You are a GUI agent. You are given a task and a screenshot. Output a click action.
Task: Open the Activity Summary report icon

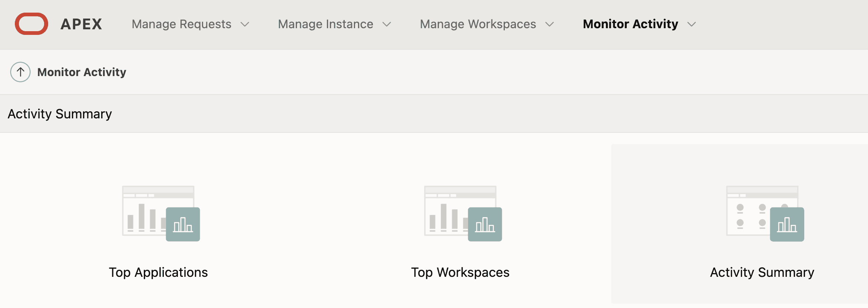[x=765, y=213]
